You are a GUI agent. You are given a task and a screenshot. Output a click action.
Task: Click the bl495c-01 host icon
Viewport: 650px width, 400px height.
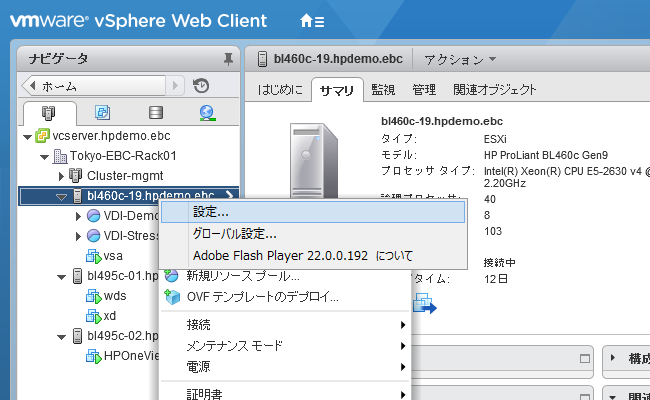[x=77, y=276]
